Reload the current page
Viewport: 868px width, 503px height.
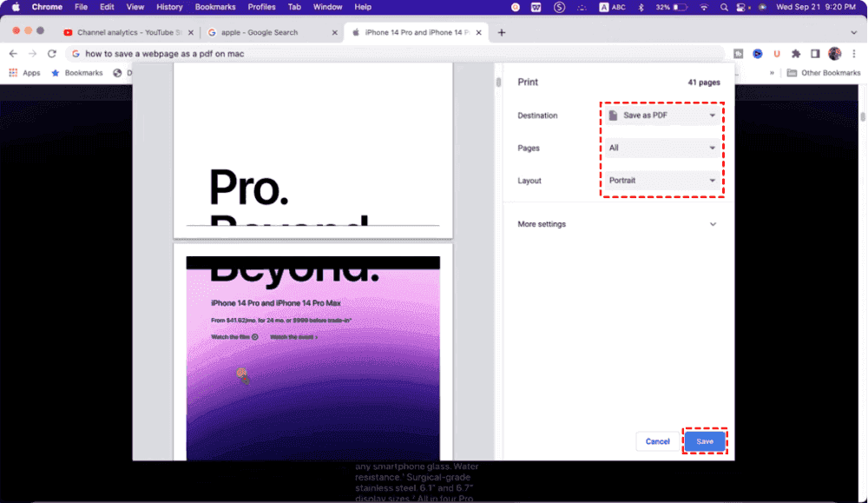click(52, 54)
